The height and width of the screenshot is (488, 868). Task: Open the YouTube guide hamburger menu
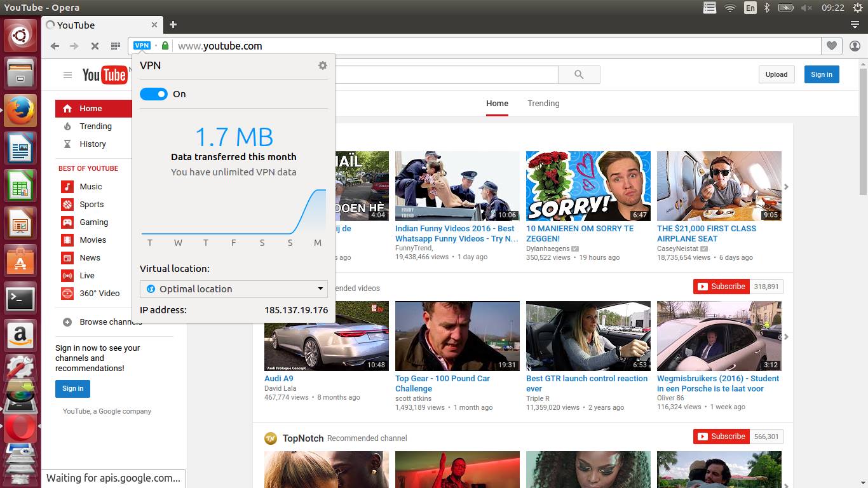tap(67, 75)
